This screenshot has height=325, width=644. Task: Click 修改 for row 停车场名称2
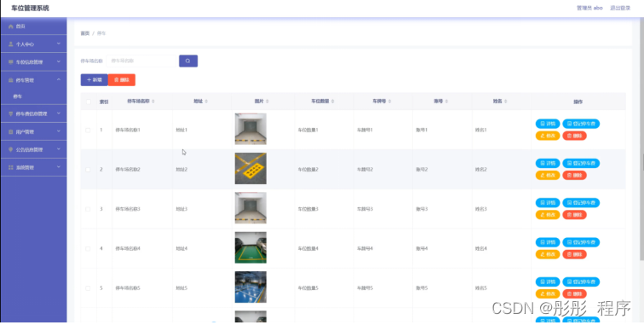pyautogui.click(x=548, y=175)
